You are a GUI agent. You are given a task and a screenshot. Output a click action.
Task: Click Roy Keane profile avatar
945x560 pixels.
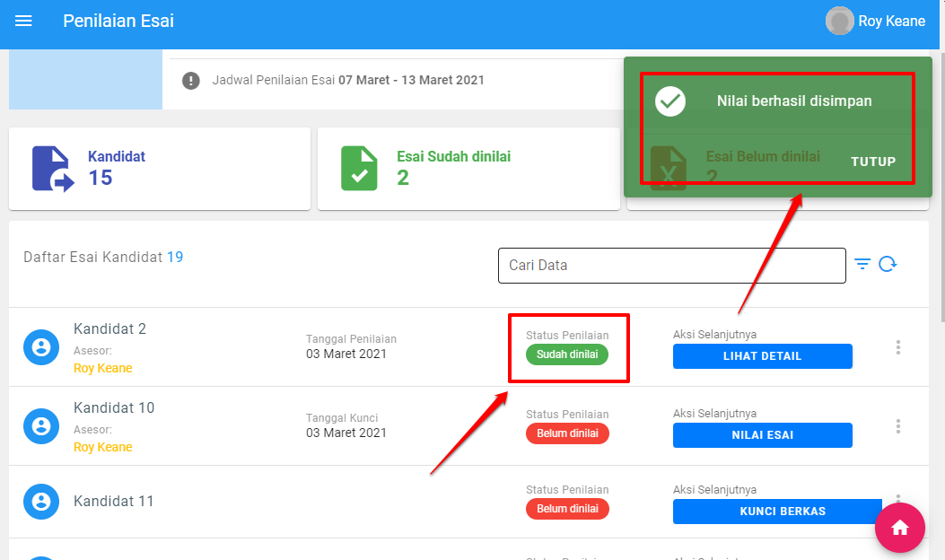[x=839, y=21]
